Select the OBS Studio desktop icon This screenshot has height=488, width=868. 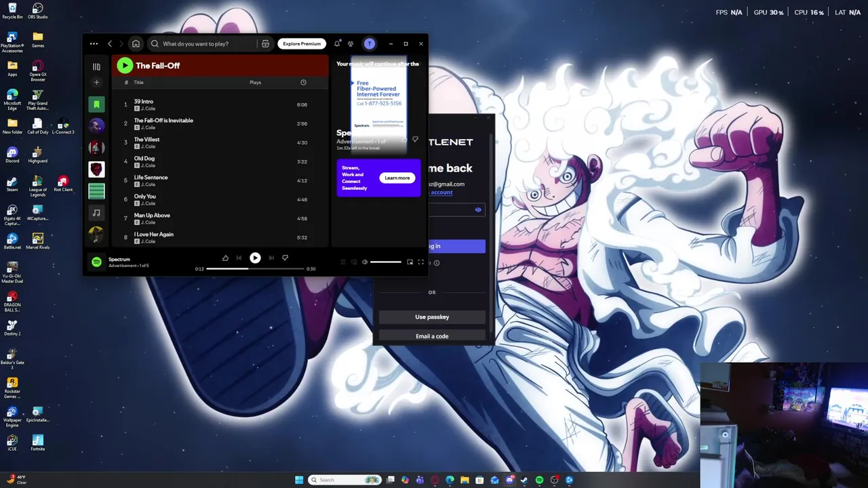coord(38,12)
